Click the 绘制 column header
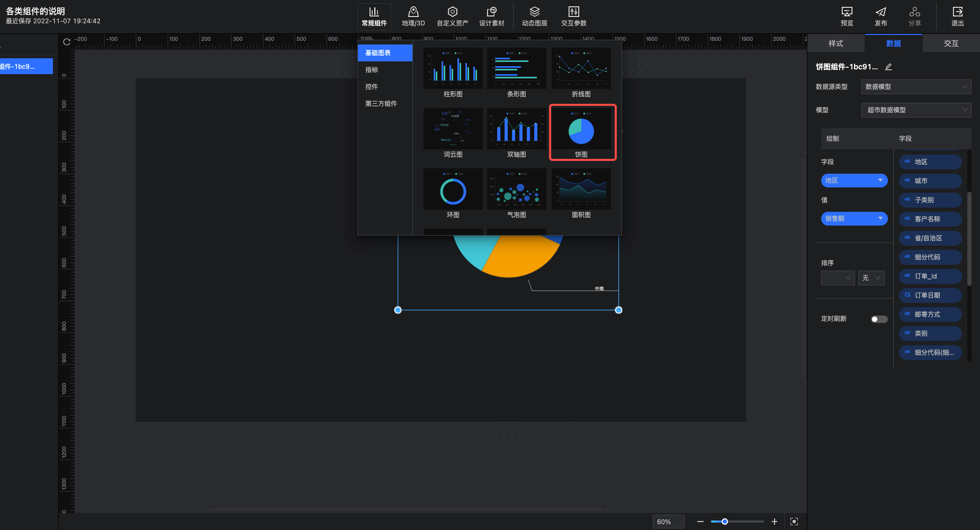This screenshot has width=980, height=530. pos(833,139)
